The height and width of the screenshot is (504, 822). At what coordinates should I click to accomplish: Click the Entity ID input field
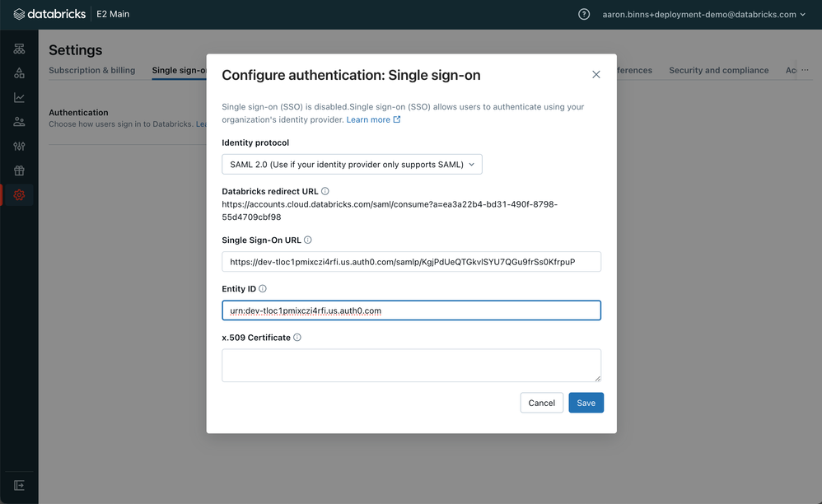coord(411,310)
